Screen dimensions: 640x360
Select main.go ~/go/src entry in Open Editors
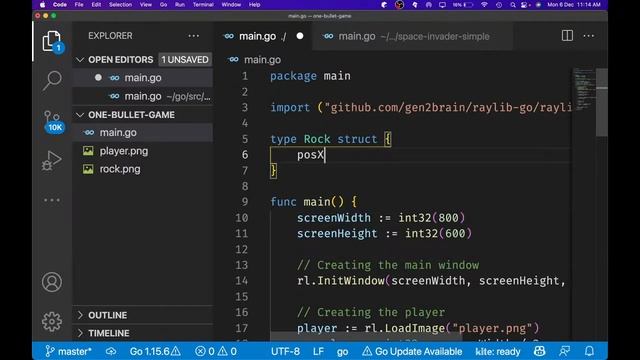(x=143, y=96)
